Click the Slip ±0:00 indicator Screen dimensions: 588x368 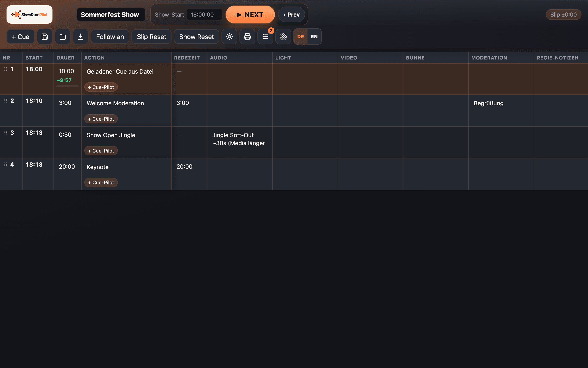tap(563, 15)
